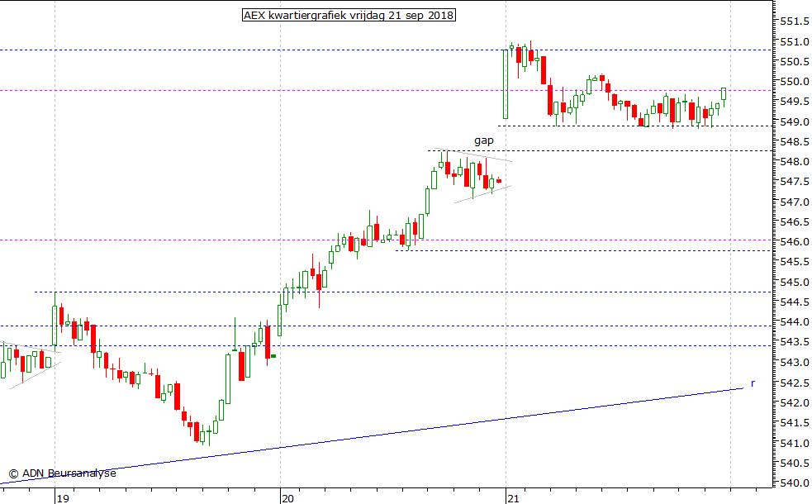Click the price label 543.5

click(x=795, y=342)
